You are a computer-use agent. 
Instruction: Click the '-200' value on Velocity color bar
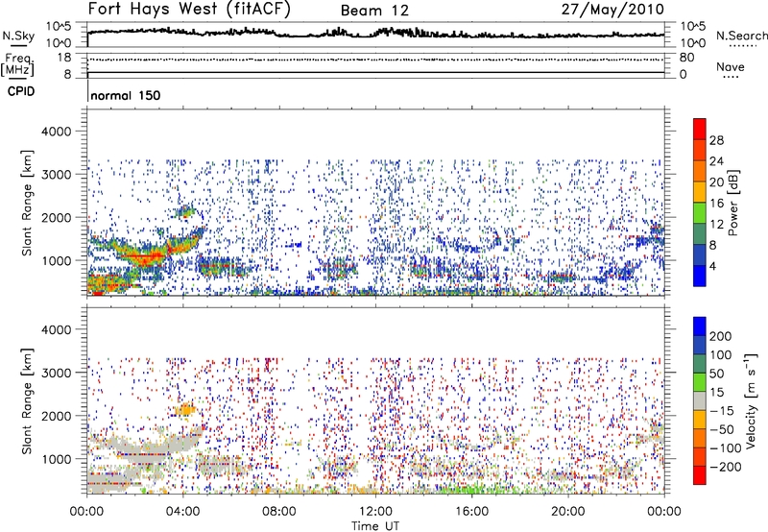(x=726, y=467)
